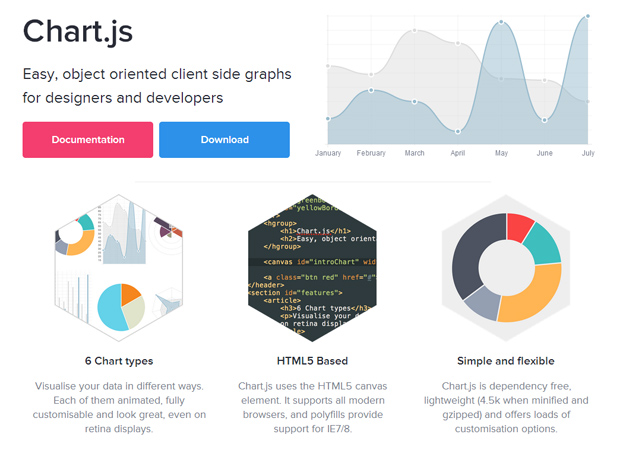
Task: Click the blue Download button
Action: tap(225, 140)
